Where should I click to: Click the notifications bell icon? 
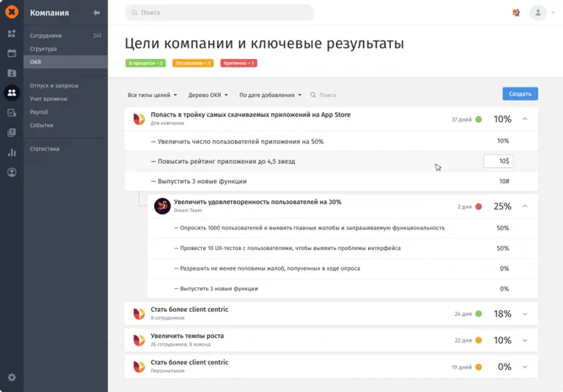tap(516, 13)
